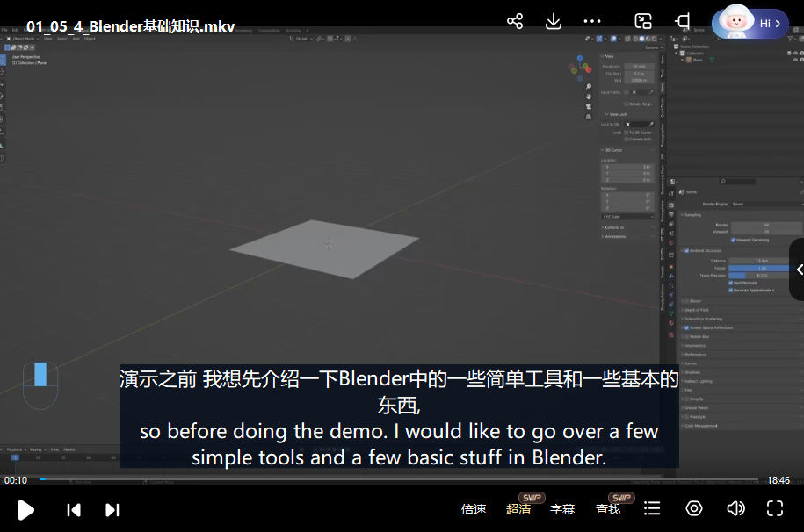The image size is (804, 532).
Task: Click the 查找 search option
Action: tap(608, 510)
